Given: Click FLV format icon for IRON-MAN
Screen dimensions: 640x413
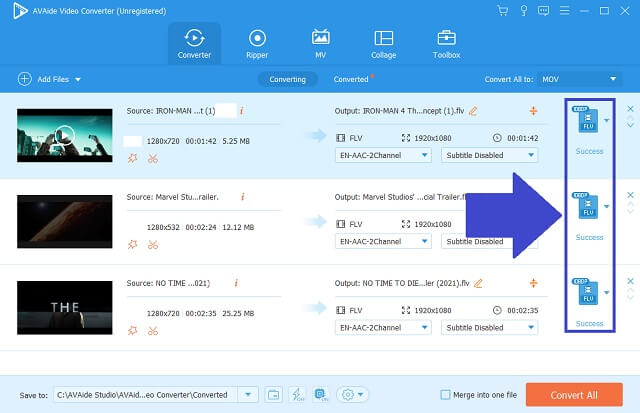Looking at the screenshot, I should 586,120.
